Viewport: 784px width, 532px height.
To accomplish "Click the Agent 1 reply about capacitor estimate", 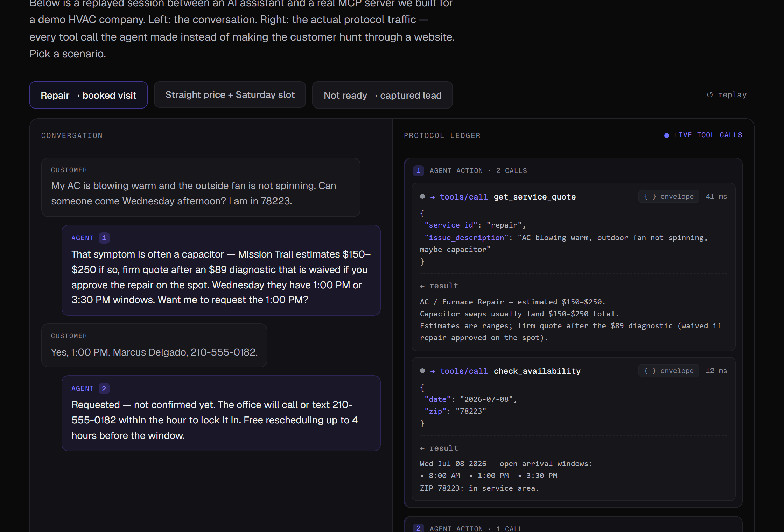I will pos(221,270).
